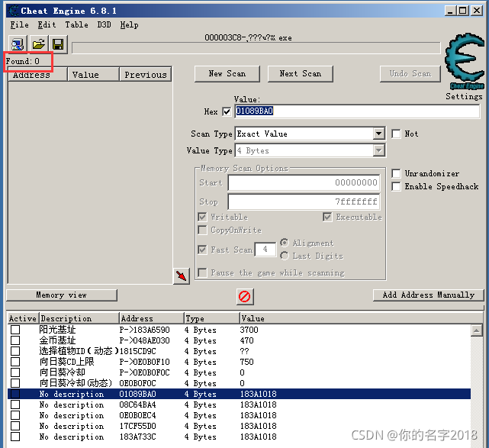Click the open folder toolbar icon
Viewport: 489px width, 448px height.
(x=38, y=44)
